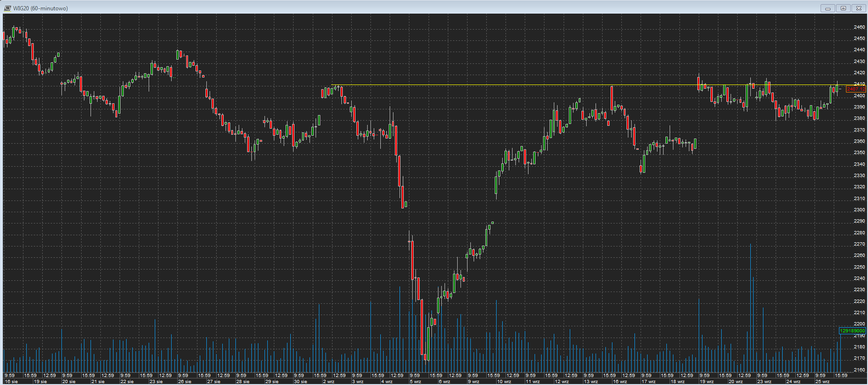The height and width of the screenshot is (385, 868).
Task: Click the 2430 price axis label
Action: 860,62
